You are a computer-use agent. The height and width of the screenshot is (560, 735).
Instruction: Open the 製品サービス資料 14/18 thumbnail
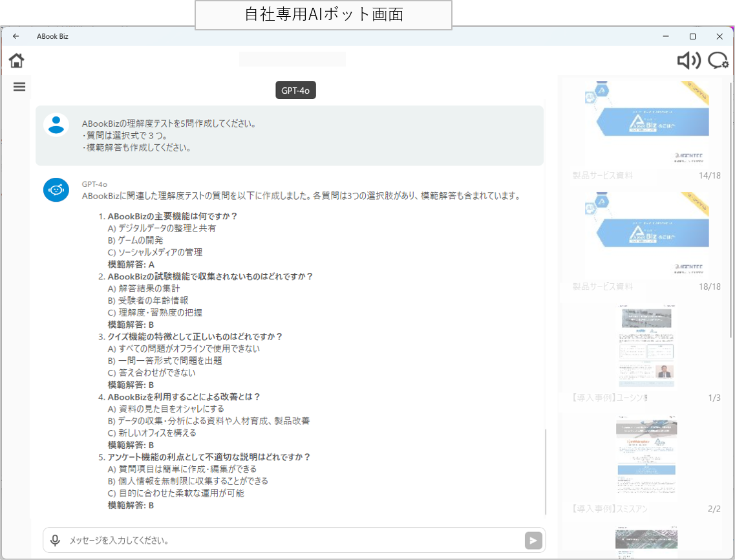pyautogui.click(x=646, y=122)
